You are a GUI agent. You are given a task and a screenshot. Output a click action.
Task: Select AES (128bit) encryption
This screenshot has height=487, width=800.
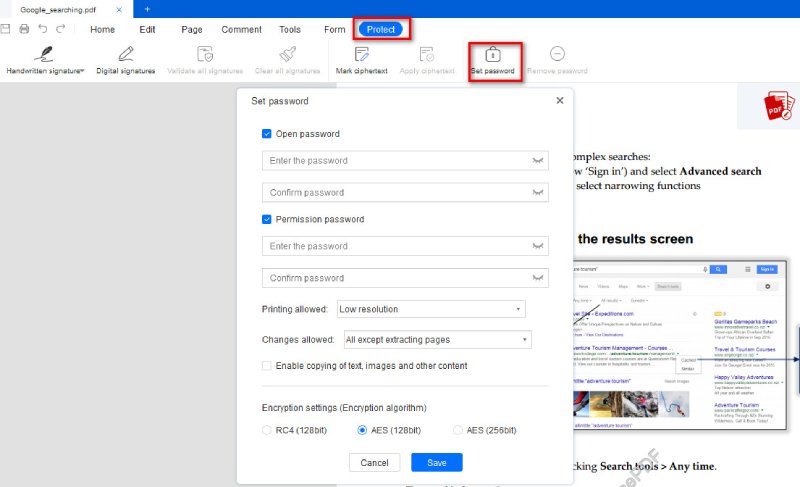(362, 430)
